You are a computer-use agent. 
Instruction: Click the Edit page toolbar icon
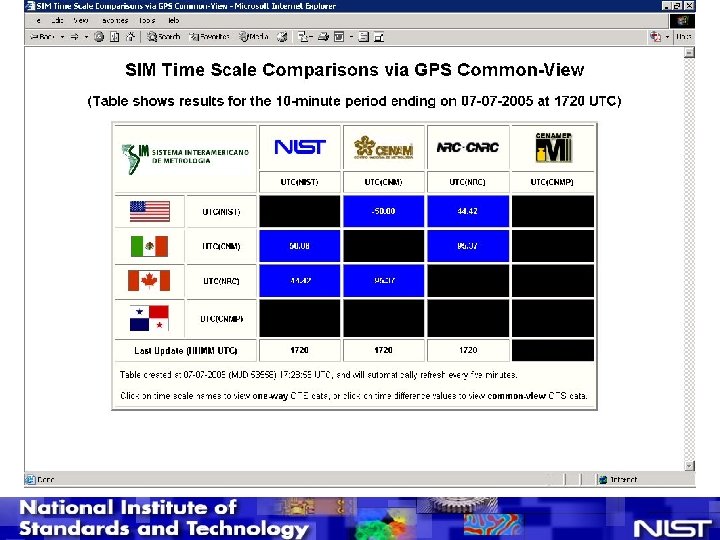[x=339, y=37]
